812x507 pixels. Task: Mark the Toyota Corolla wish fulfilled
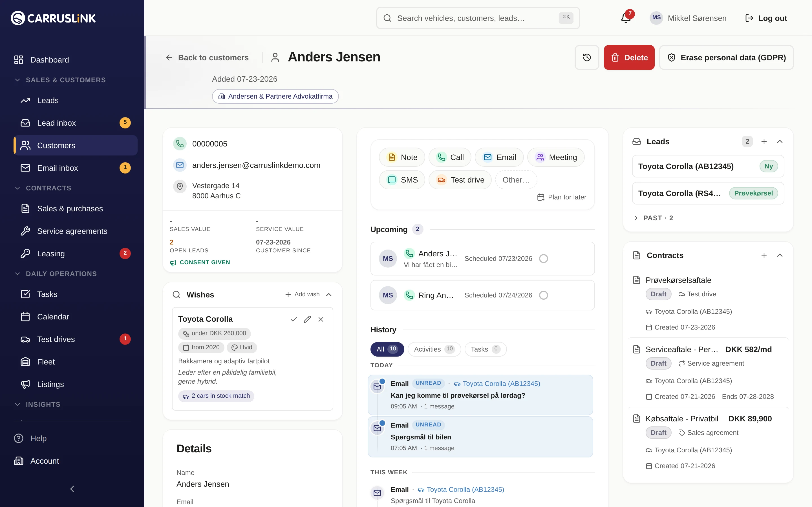294,319
